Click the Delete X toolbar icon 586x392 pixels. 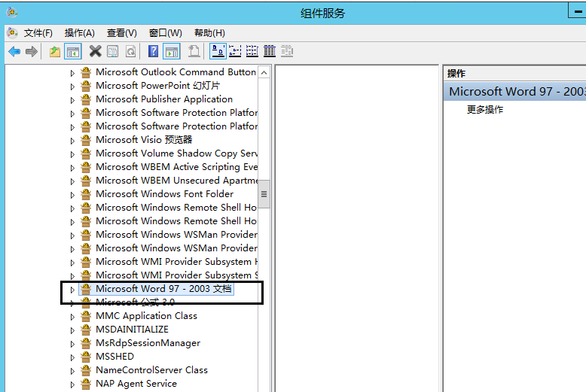pyautogui.click(x=96, y=51)
